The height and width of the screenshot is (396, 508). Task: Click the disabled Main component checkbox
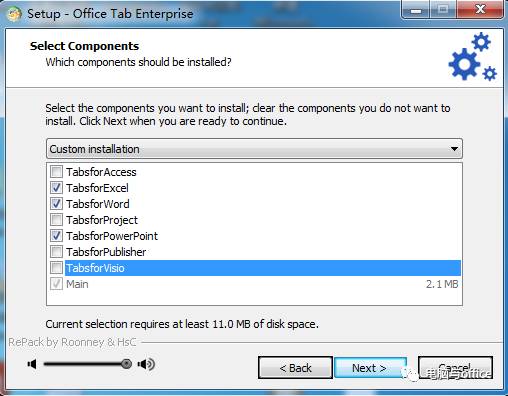[x=56, y=284]
